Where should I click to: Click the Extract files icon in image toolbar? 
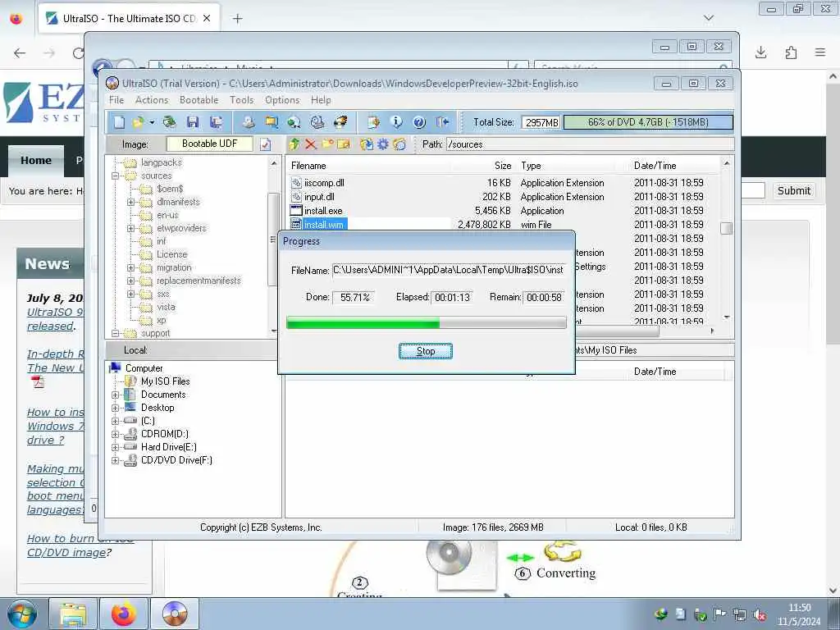click(x=367, y=144)
